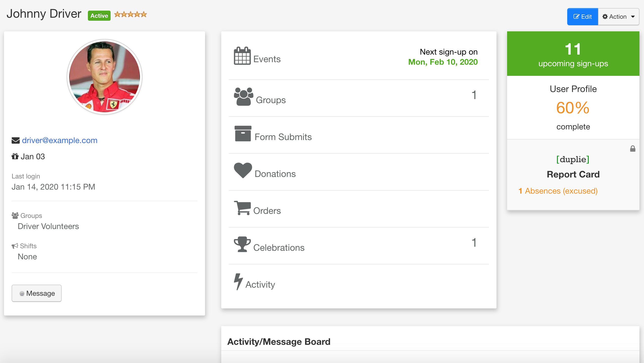This screenshot has height=363, width=644.
Task: Click the Events calendar icon
Action: (x=242, y=56)
